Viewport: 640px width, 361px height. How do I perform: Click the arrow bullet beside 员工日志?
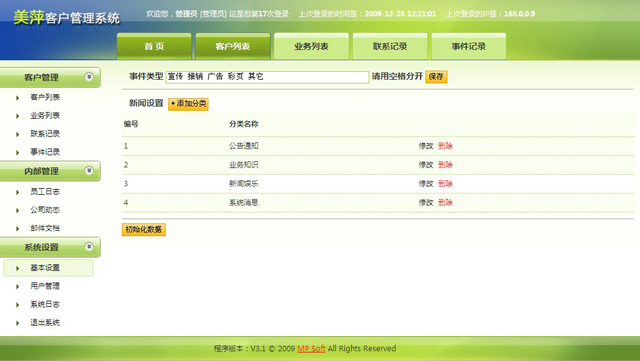tap(18, 192)
